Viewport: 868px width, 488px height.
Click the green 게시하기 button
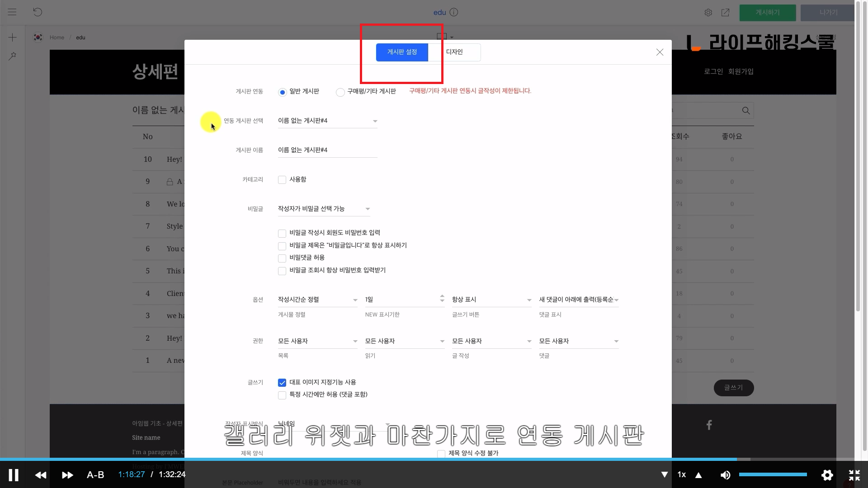(767, 13)
